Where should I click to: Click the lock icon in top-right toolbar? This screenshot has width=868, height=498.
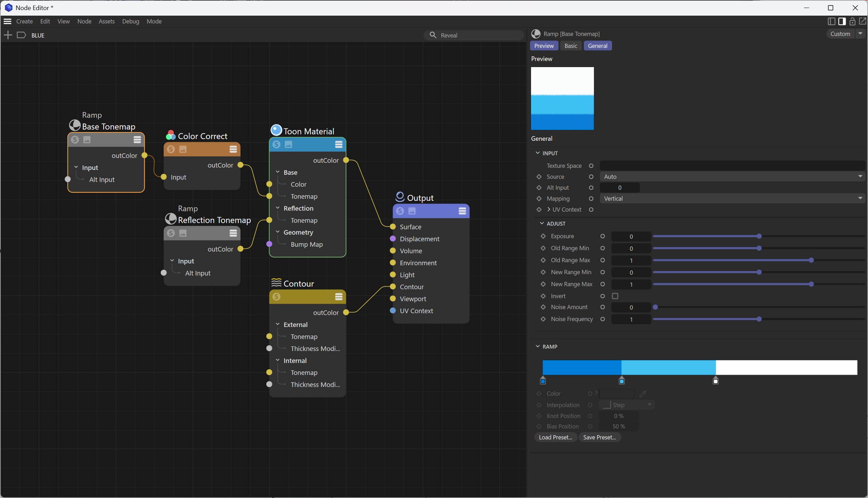click(852, 22)
